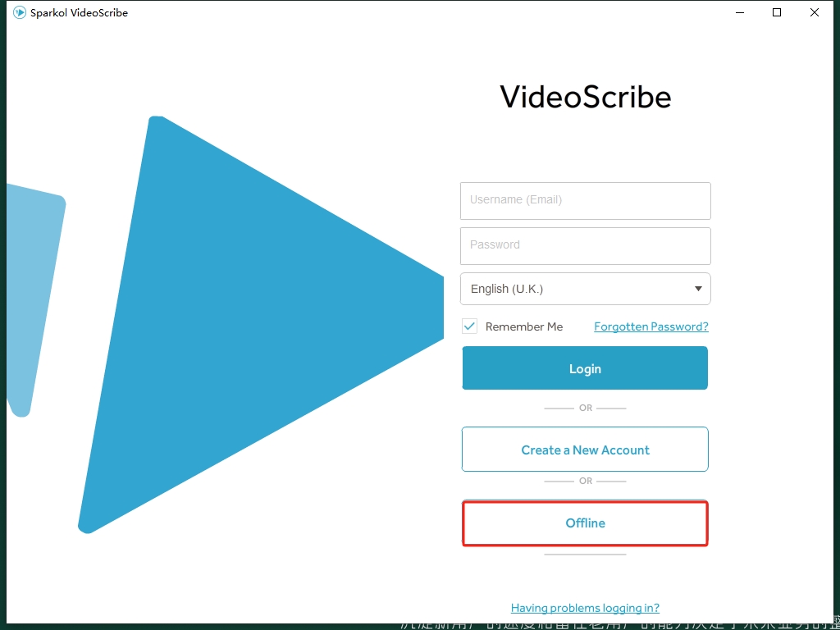Open the English (U.K.) language dropdown
Viewport: 840px width, 630px height.
(585, 289)
